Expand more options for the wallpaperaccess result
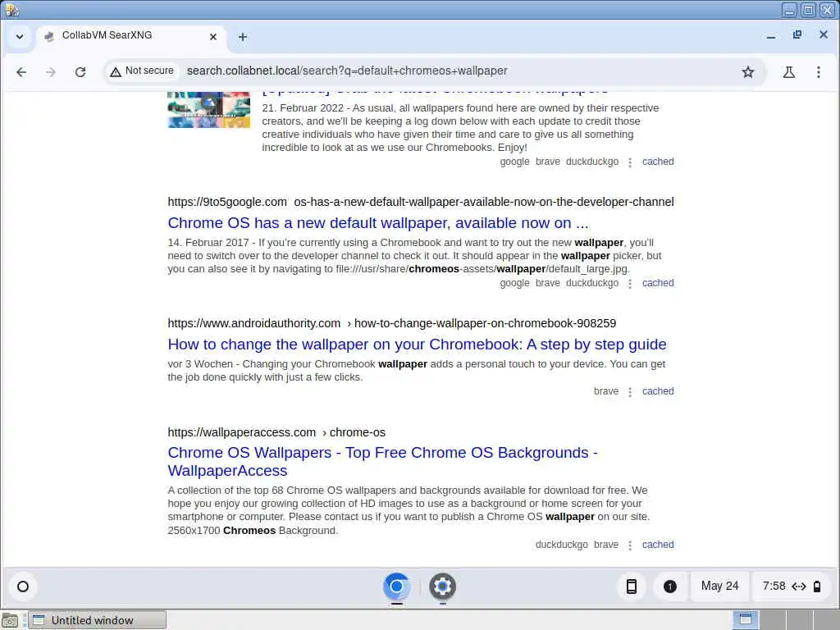This screenshot has width=840, height=630. click(630, 545)
